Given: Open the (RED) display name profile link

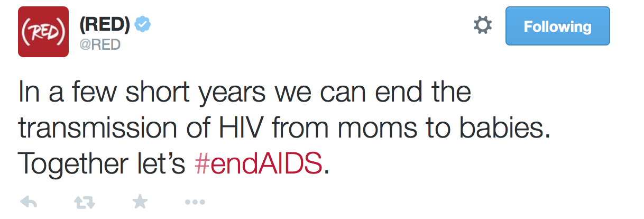Looking at the screenshot, I should 104,25.
